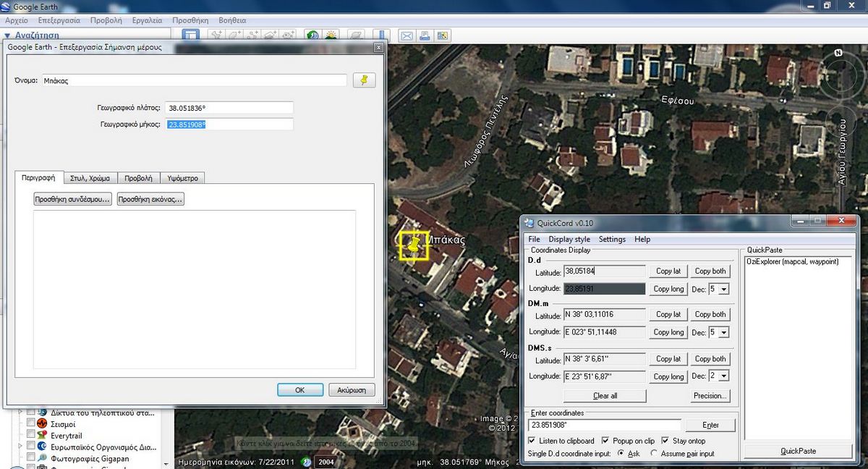Show historical imagery with the clock icon
The image size is (868, 469).
(312, 35)
